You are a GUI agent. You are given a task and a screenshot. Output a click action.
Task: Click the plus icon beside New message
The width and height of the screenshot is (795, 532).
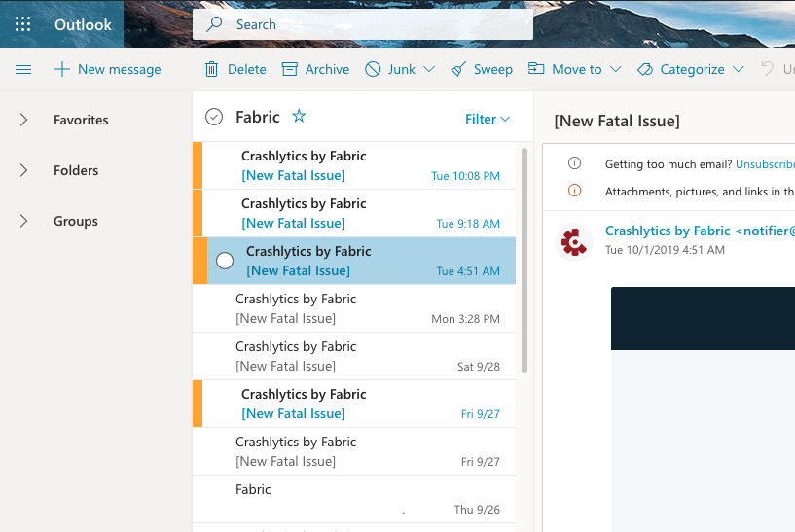(62, 69)
